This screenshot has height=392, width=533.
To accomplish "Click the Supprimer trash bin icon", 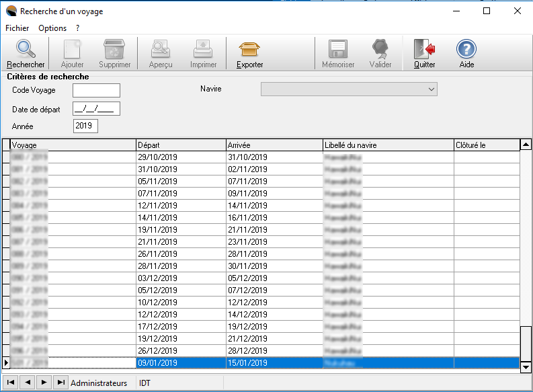I will pos(114,50).
